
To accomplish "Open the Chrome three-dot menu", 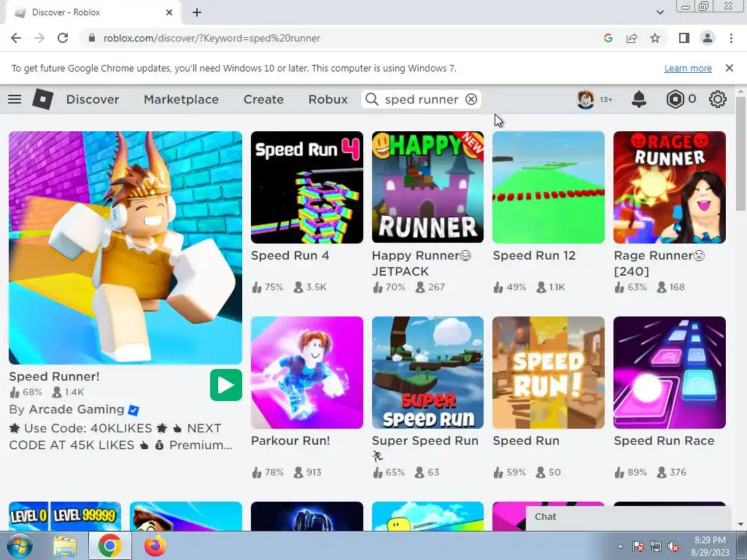I will point(731,38).
